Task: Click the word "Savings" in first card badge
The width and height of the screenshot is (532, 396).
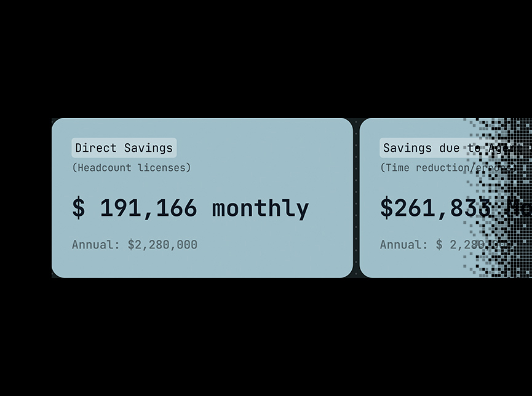Action: click(148, 148)
